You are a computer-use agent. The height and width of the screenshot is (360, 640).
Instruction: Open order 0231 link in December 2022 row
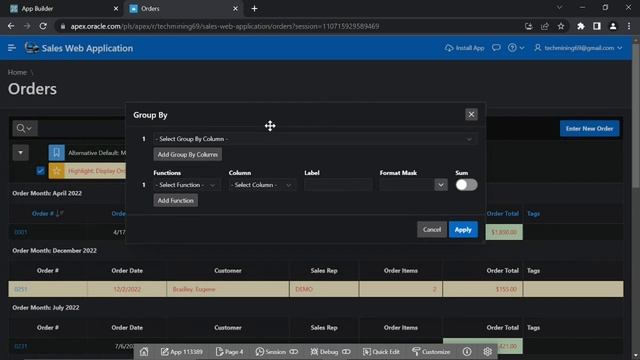pos(20,289)
